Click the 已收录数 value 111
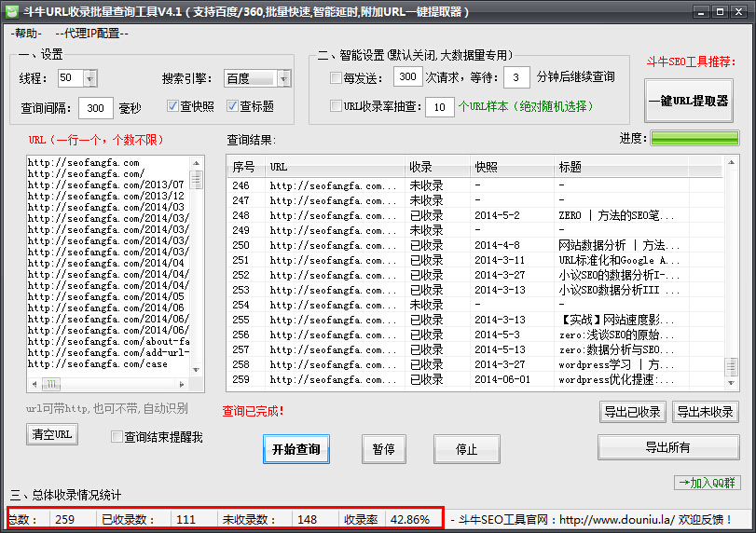The height and width of the screenshot is (533, 756). [186, 520]
